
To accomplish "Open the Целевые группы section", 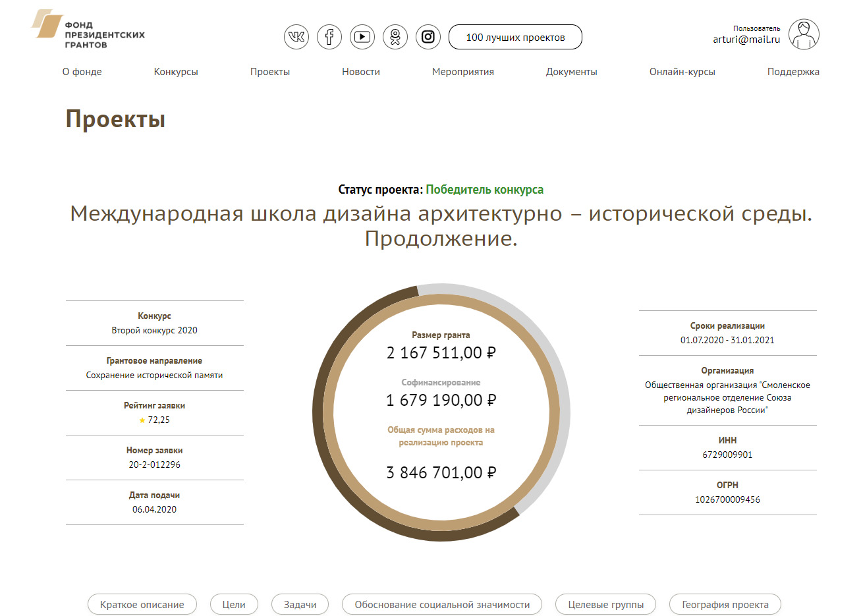I will (606, 605).
